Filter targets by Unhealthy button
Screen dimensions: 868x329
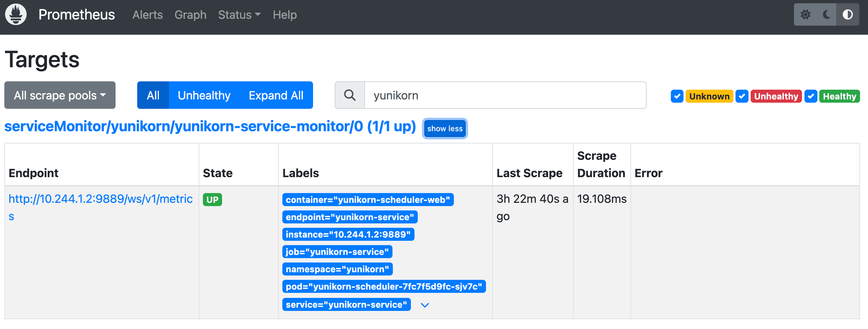[x=204, y=95]
